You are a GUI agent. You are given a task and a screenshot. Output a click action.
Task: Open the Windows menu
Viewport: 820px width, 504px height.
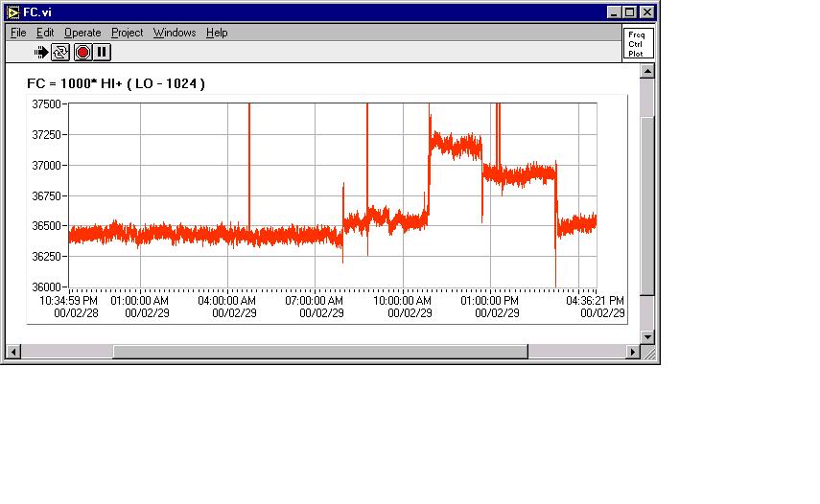click(x=175, y=33)
